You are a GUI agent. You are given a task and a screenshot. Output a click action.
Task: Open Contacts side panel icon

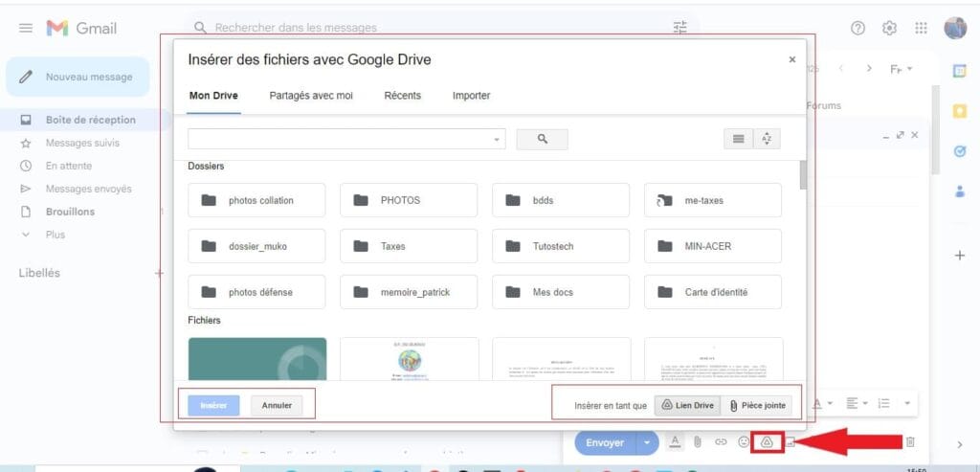959,191
